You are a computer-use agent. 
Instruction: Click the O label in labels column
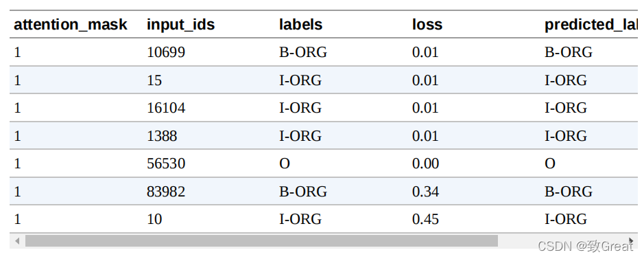click(x=285, y=164)
